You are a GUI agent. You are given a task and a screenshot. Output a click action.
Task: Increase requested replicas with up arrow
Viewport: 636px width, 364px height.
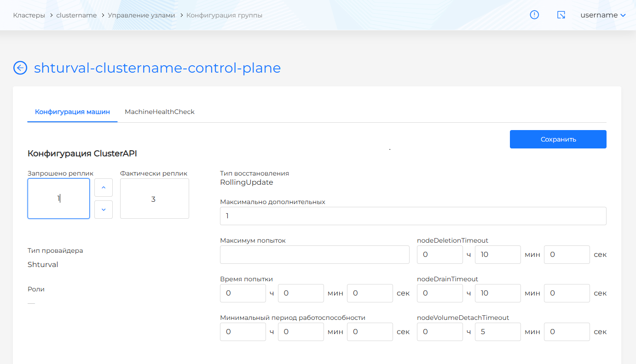click(104, 188)
